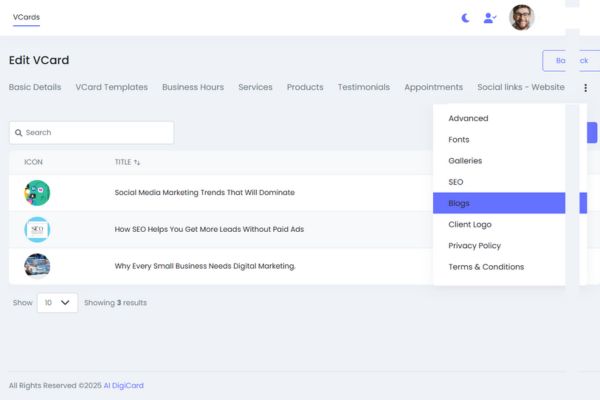Select Galleries from the dropdown menu
The height and width of the screenshot is (400, 600).
point(499,161)
